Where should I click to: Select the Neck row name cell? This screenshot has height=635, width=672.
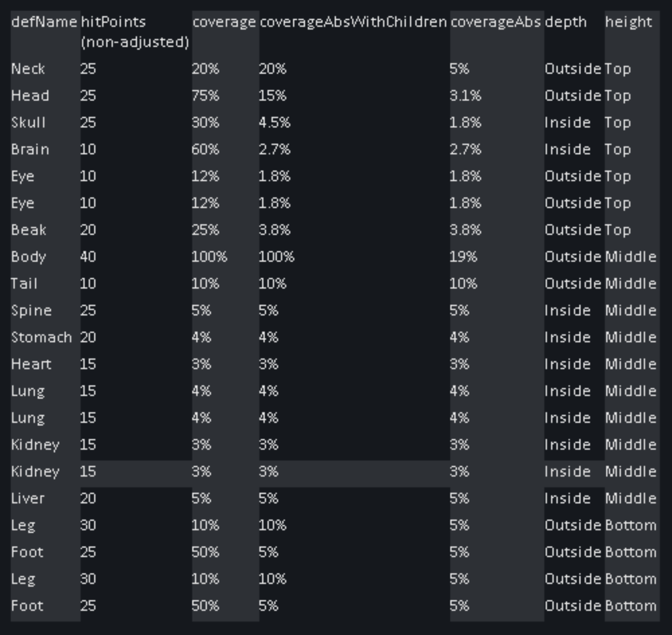coord(28,69)
